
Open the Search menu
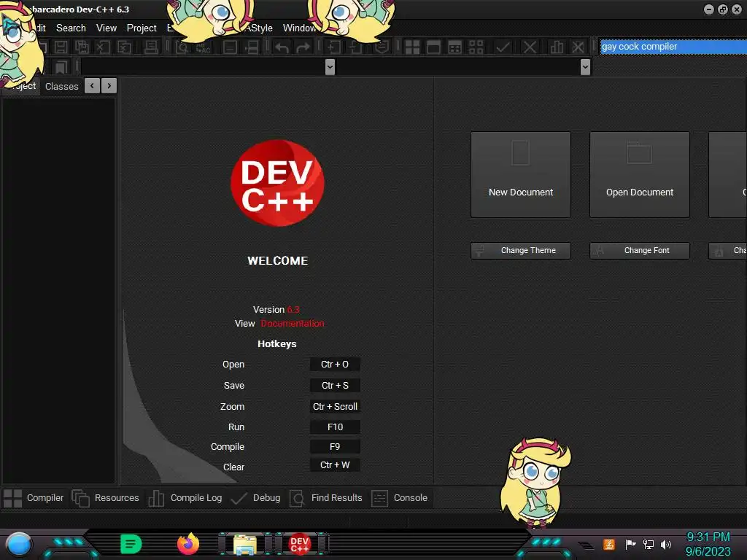click(x=71, y=28)
